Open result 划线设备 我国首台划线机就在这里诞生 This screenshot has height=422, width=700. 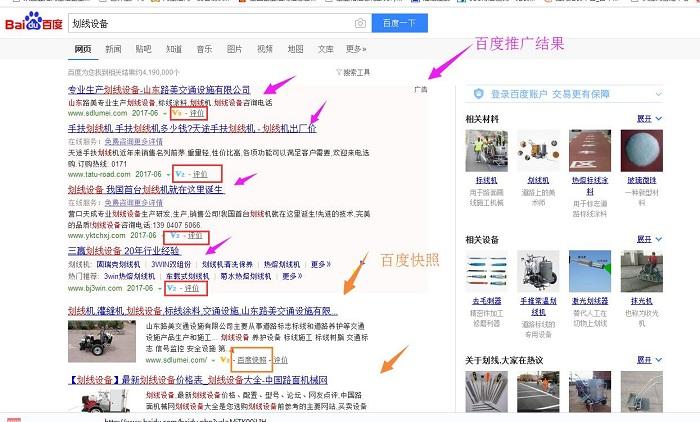coord(146,190)
